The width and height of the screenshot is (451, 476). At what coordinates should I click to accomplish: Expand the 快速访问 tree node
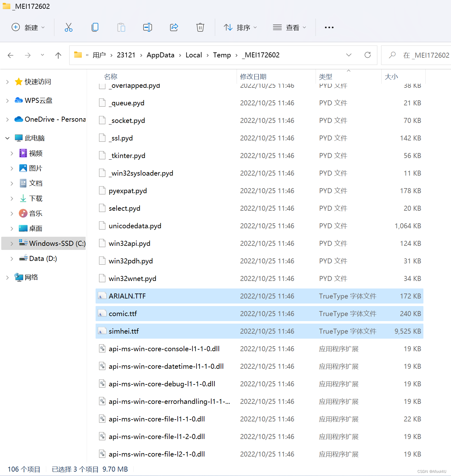point(8,82)
